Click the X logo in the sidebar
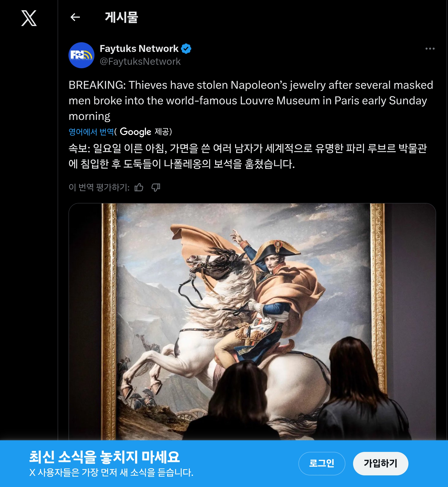Viewport: 448px width, 487px height. (x=29, y=18)
